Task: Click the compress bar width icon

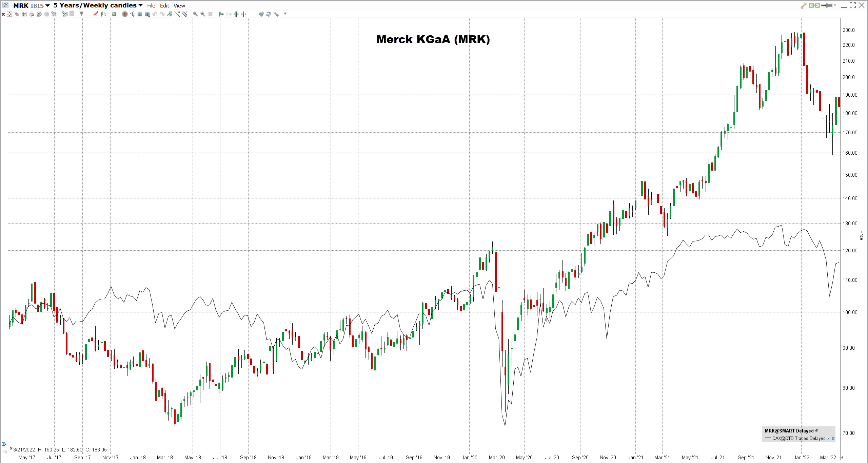Action: click(244, 14)
